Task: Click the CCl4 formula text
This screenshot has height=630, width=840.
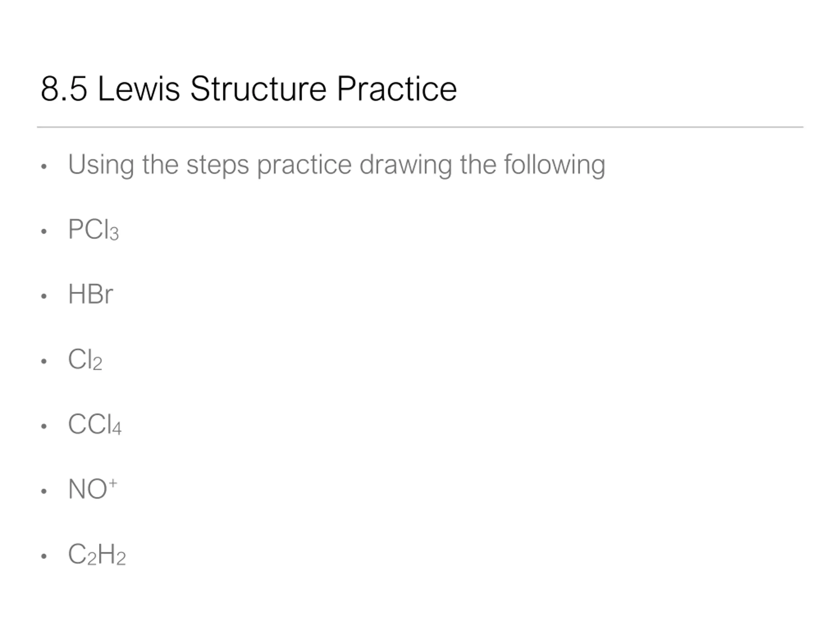Action: click(x=94, y=424)
